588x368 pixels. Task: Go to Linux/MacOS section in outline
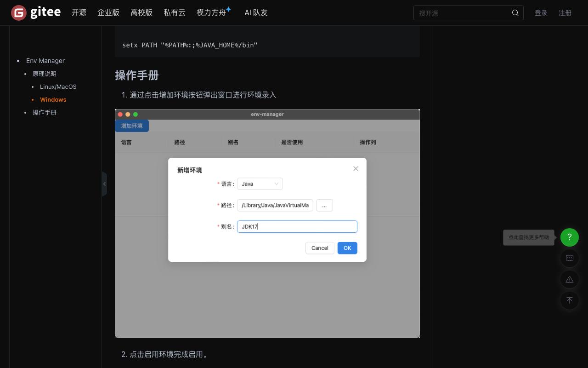point(58,86)
